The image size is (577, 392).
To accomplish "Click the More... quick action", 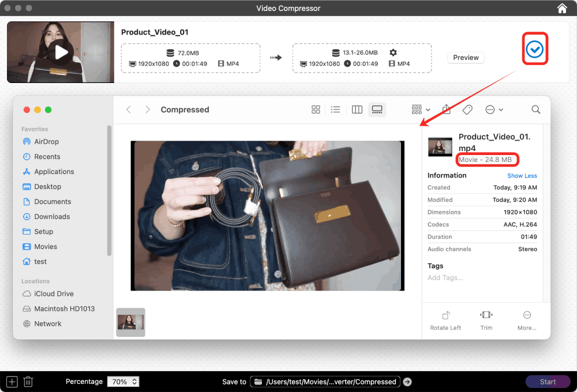I will tap(527, 321).
